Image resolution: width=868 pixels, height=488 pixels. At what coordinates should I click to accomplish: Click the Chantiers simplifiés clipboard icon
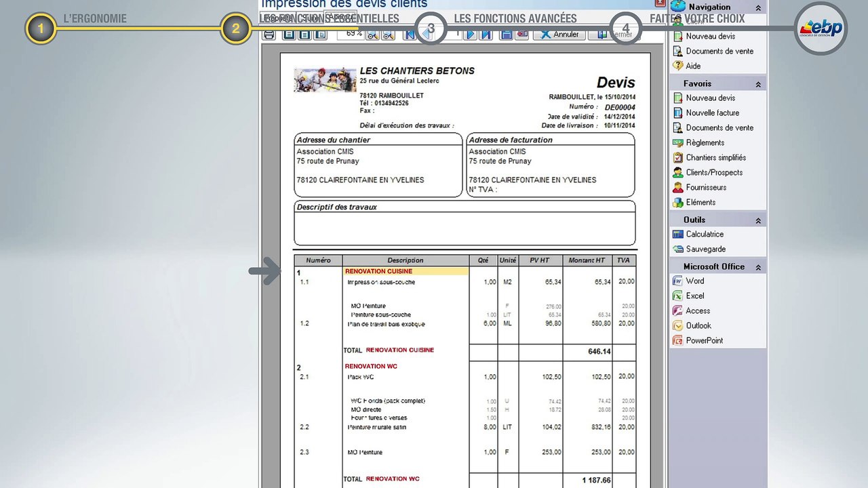pyautogui.click(x=677, y=157)
